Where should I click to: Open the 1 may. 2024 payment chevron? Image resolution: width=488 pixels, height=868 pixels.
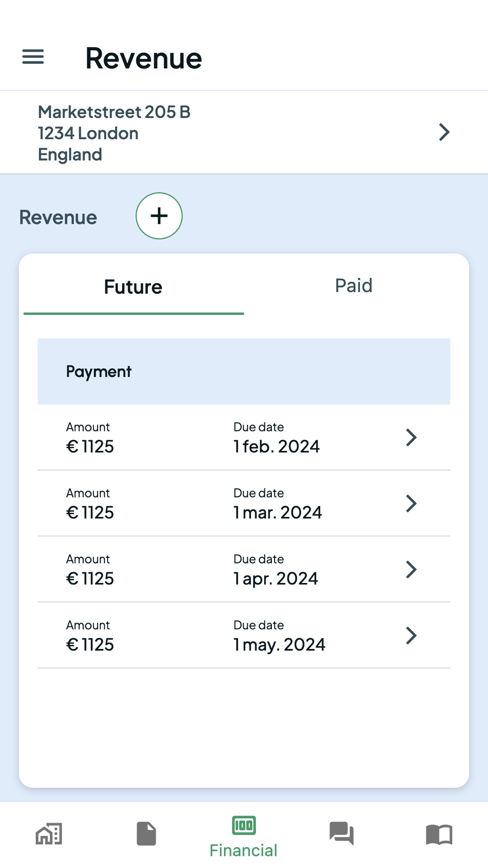coord(411,635)
